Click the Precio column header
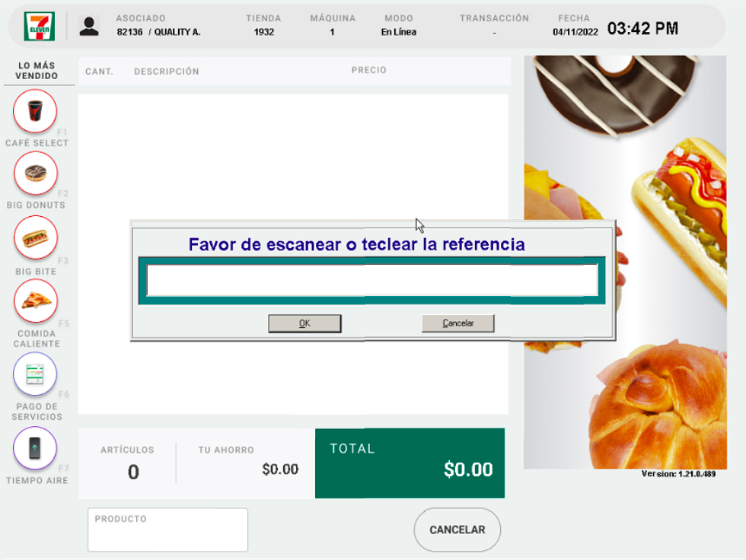Screen dimensions: 746x560 pyautogui.click(x=368, y=70)
